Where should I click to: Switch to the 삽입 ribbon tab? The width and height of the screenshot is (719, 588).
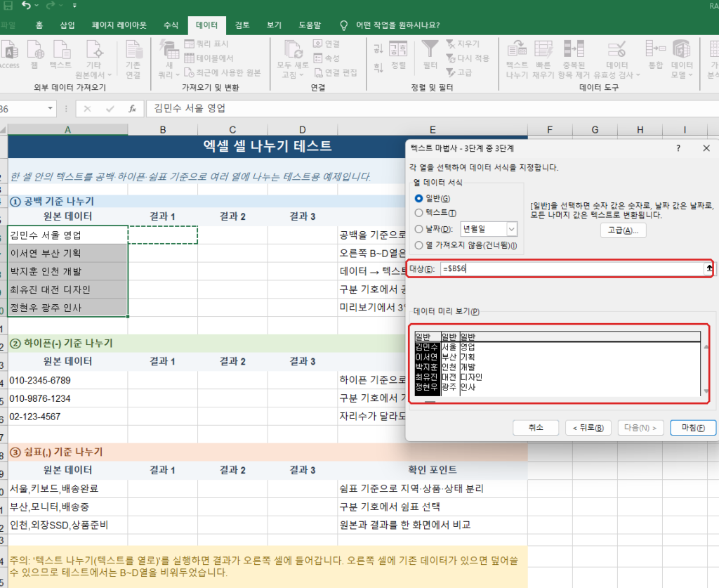pos(67,25)
